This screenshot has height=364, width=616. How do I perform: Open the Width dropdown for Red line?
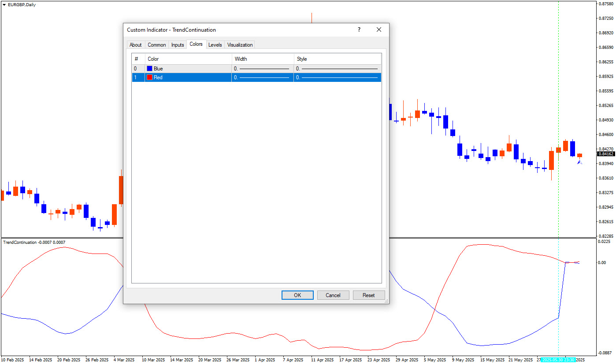[x=262, y=77]
